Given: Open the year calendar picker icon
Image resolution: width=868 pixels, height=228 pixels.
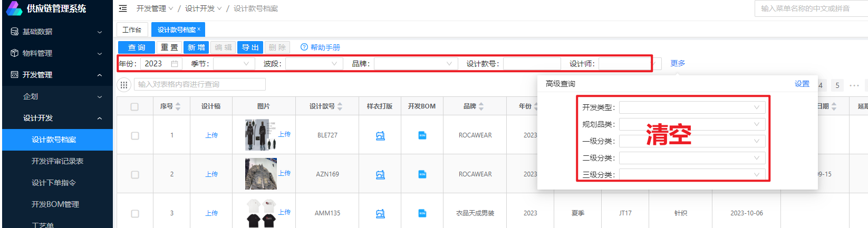Looking at the screenshot, I should 175,64.
